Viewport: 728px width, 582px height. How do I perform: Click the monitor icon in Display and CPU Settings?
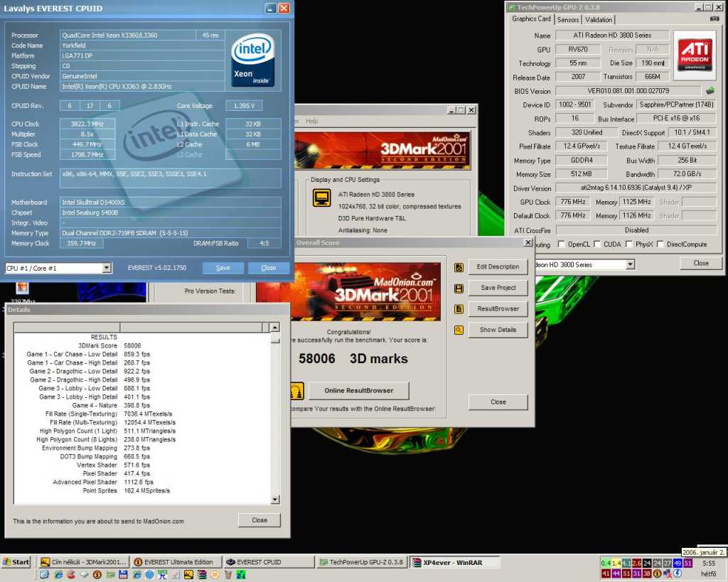coord(322,198)
